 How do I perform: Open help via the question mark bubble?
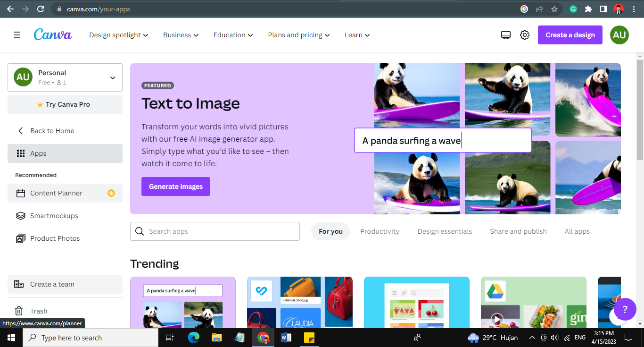click(x=625, y=309)
